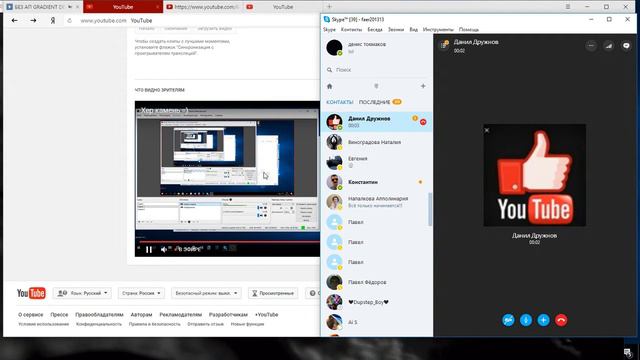Open the Безопасный режим dropdown
This screenshot has height=360, width=640.
206,293
